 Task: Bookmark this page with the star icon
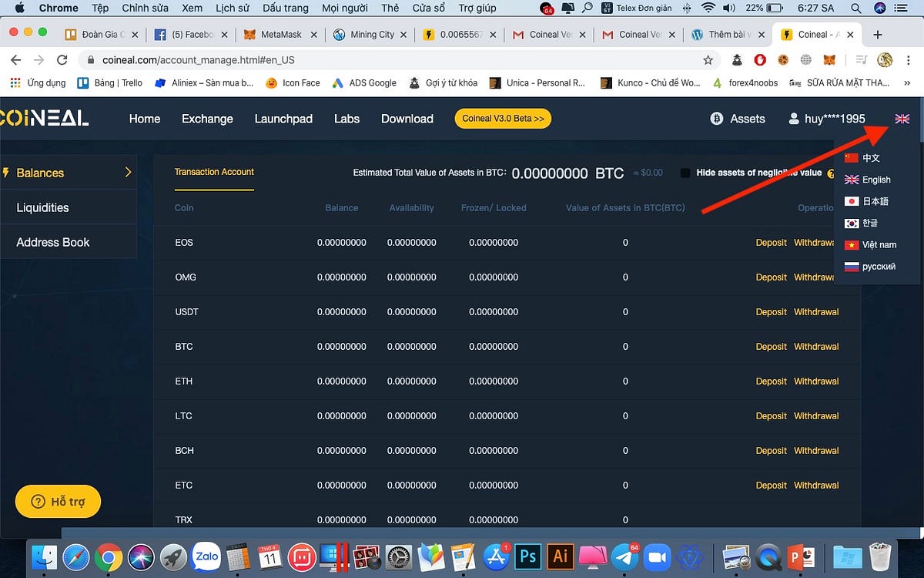[x=708, y=59]
